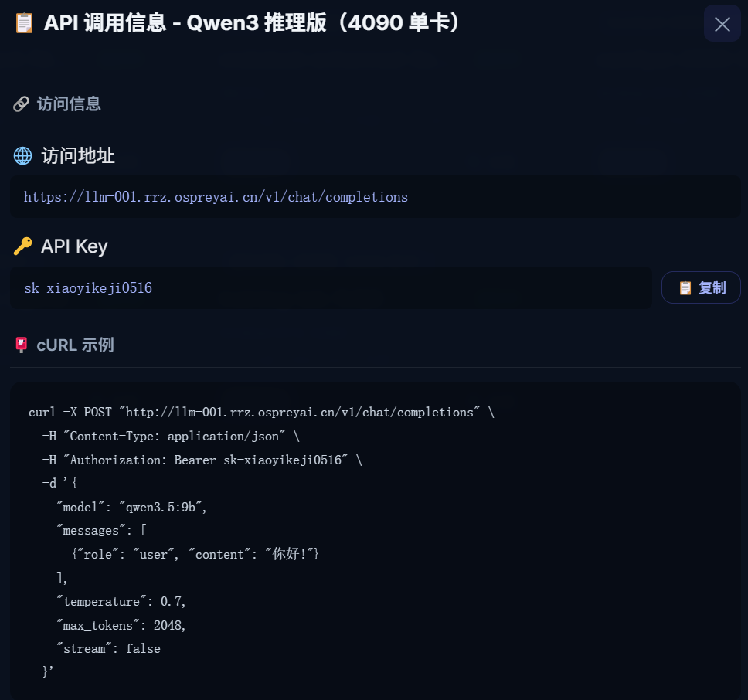This screenshot has width=748, height=700.
Task: Click the model qwen3.5:9b line
Action: (131, 507)
